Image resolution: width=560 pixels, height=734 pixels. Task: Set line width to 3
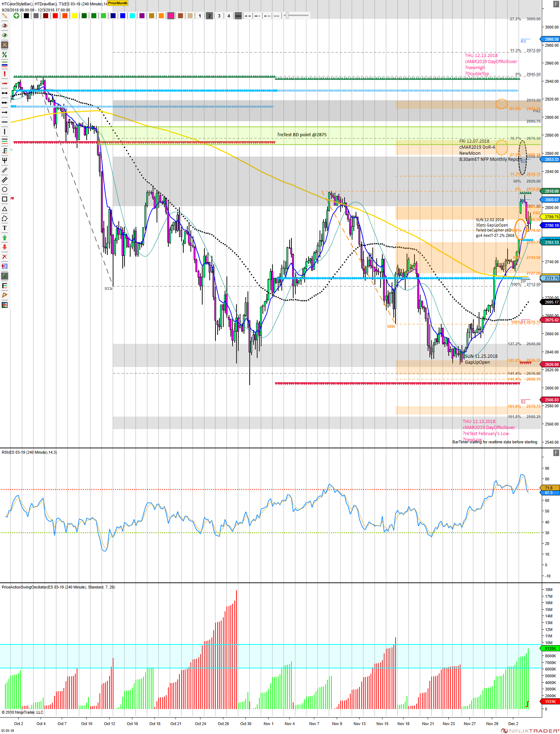219,16
